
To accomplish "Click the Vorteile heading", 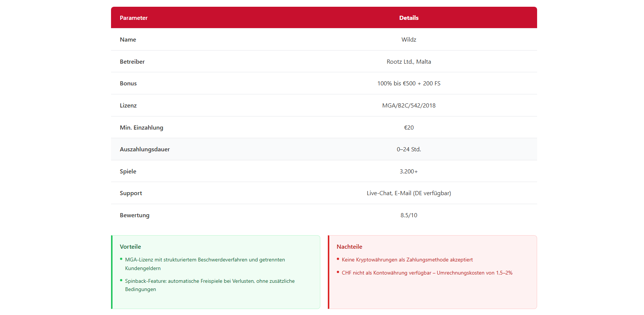I will [x=130, y=247].
